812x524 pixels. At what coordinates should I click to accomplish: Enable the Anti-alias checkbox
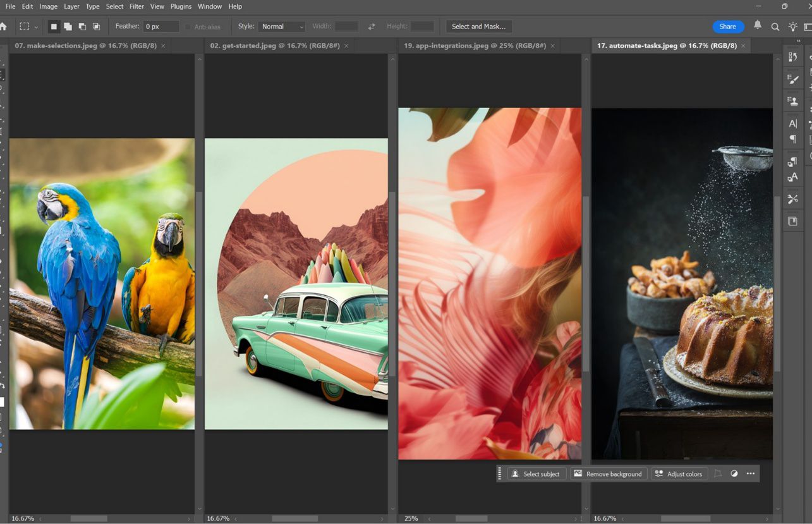188,27
